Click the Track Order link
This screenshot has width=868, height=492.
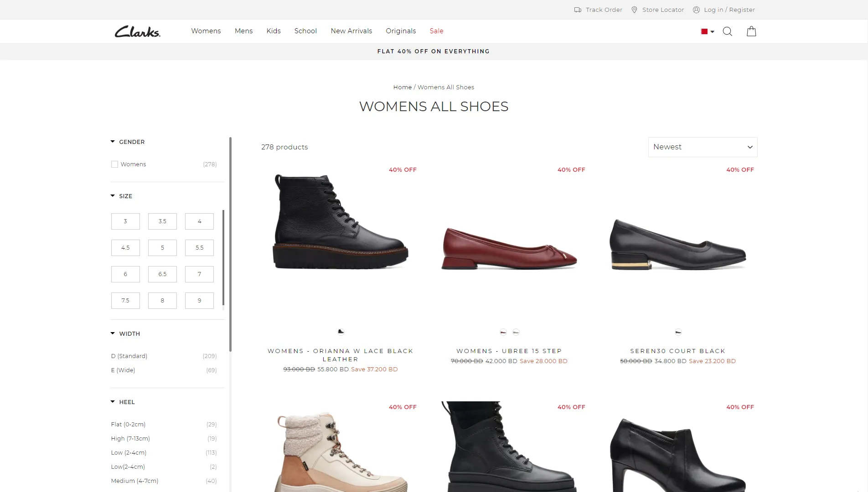(x=604, y=10)
